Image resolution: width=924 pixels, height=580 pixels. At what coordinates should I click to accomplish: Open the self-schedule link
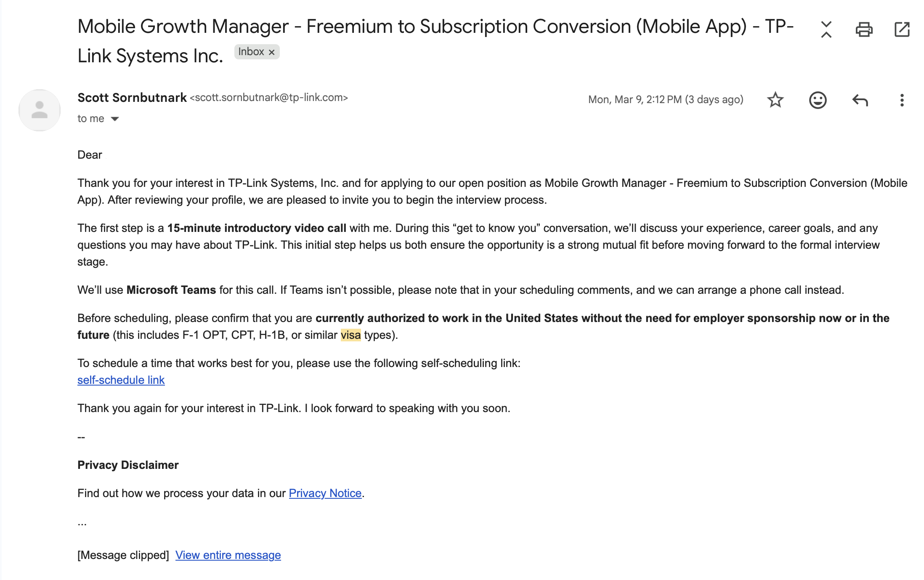pyautogui.click(x=121, y=380)
